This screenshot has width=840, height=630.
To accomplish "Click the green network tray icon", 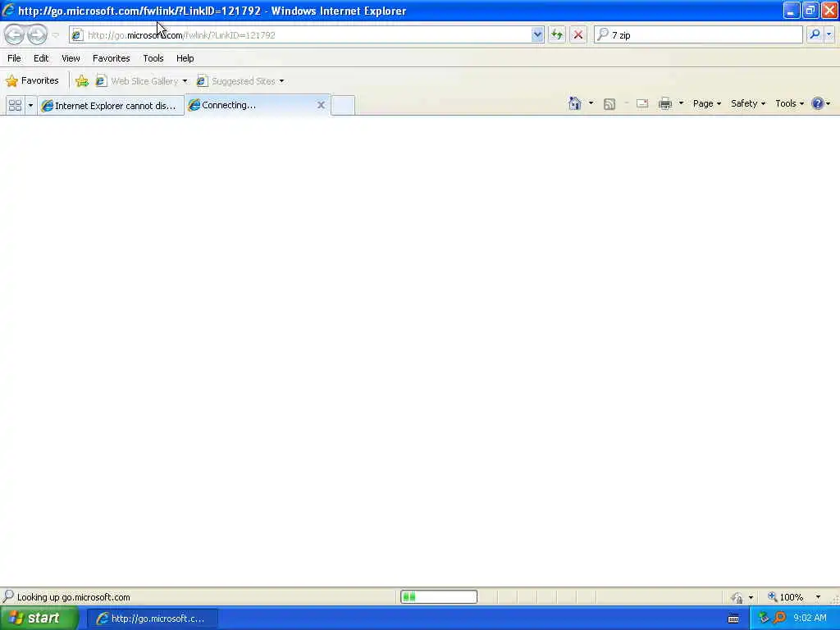I will click(x=764, y=618).
